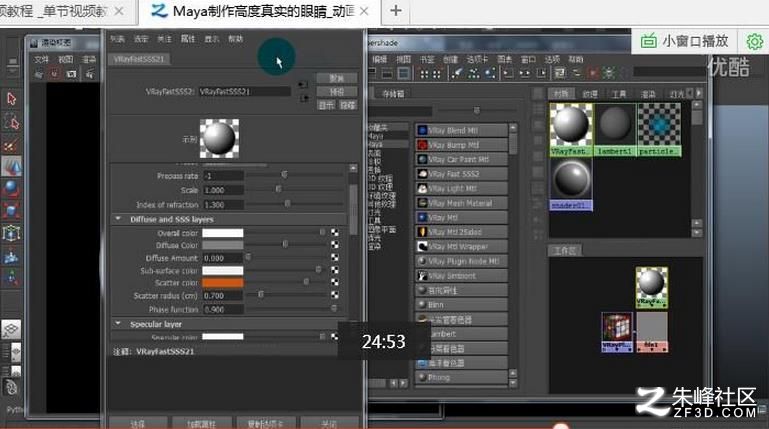Create a VRay Car Paint Mtl node
This screenshot has width=769, height=429.
click(x=461, y=159)
